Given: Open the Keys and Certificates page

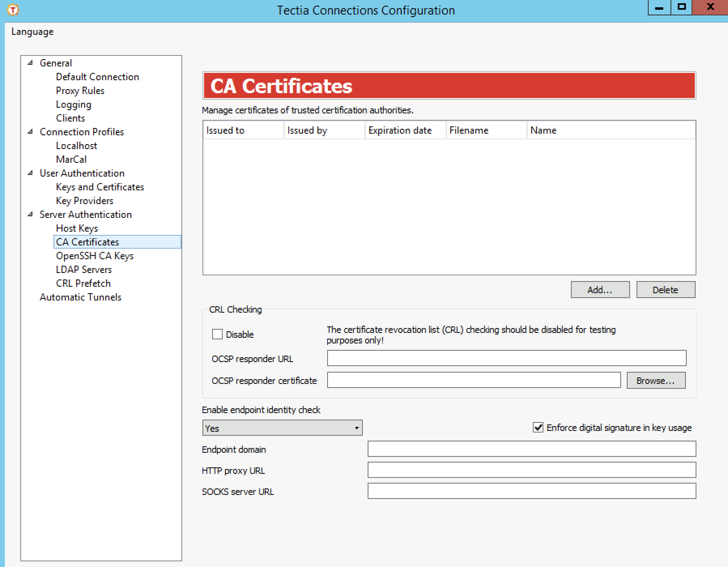Looking at the screenshot, I should 100,187.
